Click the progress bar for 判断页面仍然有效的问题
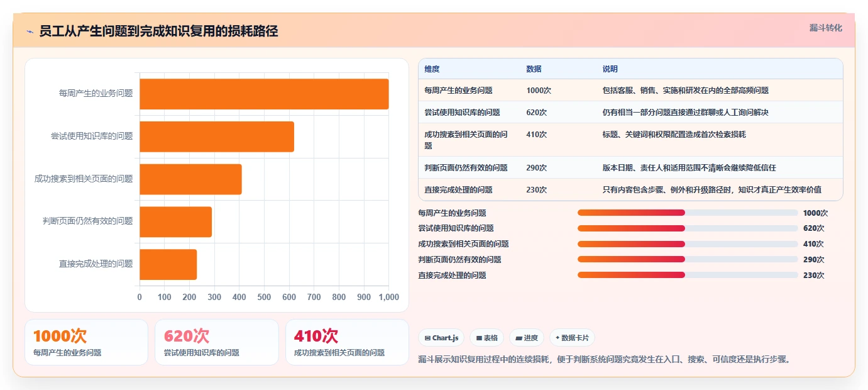The image size is (868, 390). pos(688,259)
